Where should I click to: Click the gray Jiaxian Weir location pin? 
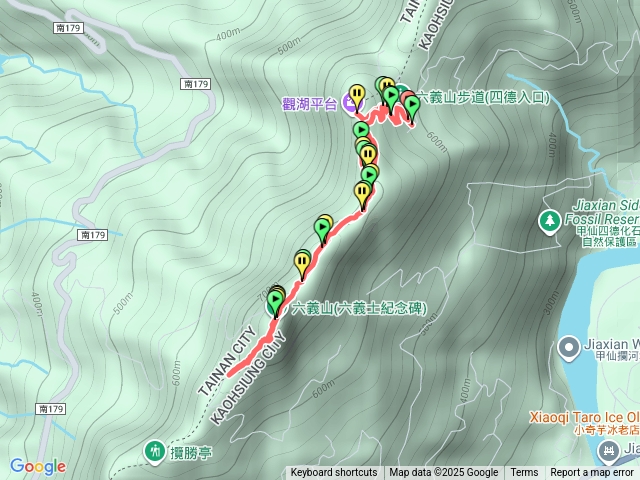[569, 349]
